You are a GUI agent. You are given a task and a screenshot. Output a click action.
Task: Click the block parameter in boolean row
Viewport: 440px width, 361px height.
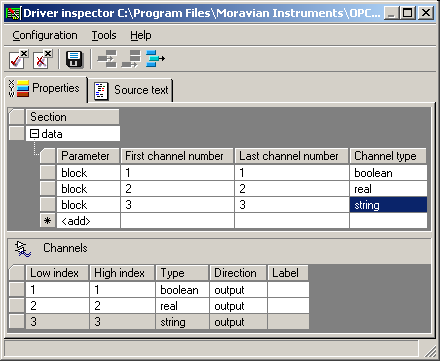(88, 173)
